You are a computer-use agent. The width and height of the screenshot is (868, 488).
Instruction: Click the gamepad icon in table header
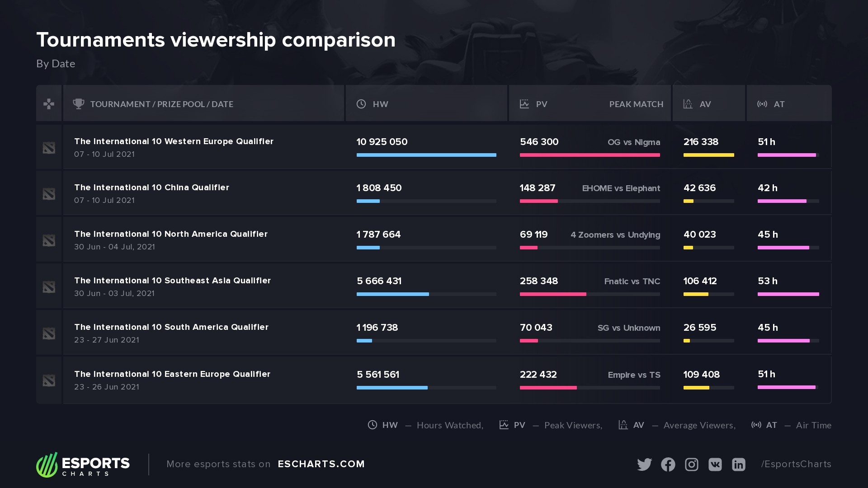click(49, 104)
